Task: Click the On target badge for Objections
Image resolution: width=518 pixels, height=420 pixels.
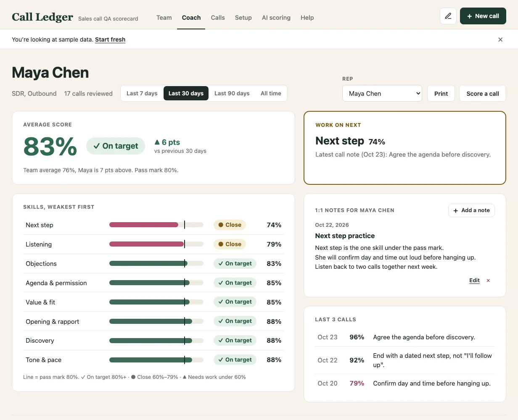Action: (235, 263)
